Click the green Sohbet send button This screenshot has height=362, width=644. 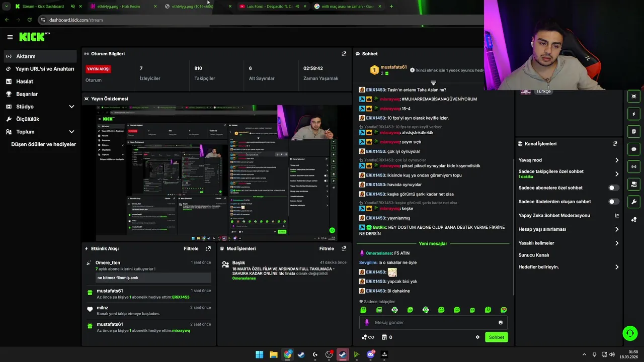pyautogui.click(x=497, y=337)
